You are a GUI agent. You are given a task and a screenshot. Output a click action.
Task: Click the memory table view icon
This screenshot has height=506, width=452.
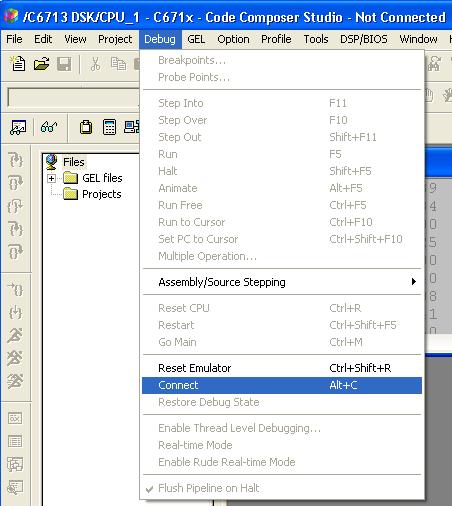15,441
